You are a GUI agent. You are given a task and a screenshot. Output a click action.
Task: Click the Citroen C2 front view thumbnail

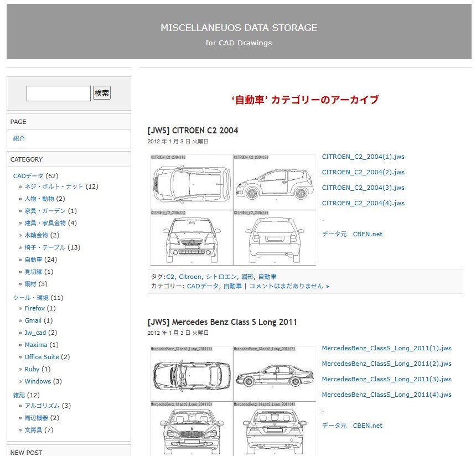point(192,238)
